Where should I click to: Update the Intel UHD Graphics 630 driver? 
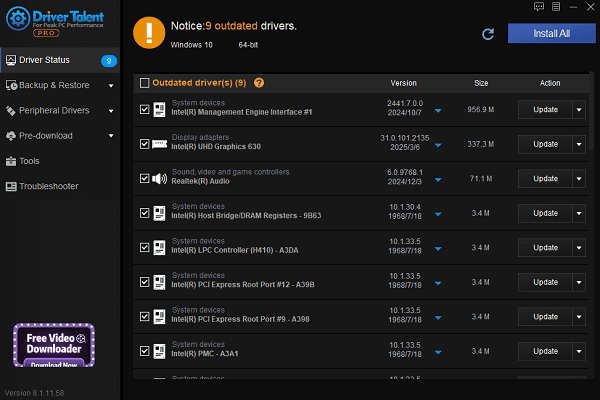pos(545,144)
